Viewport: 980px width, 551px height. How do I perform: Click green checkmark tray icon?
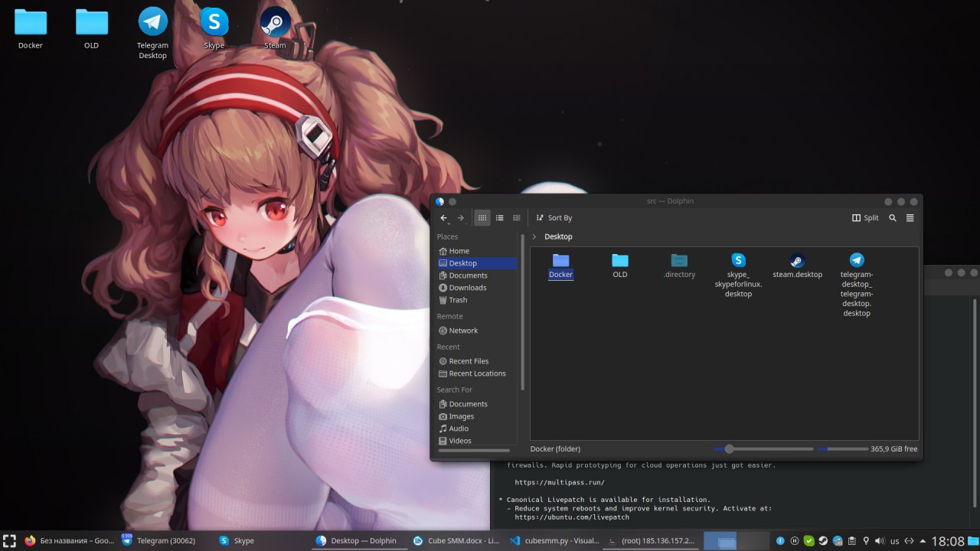[808, 541]
